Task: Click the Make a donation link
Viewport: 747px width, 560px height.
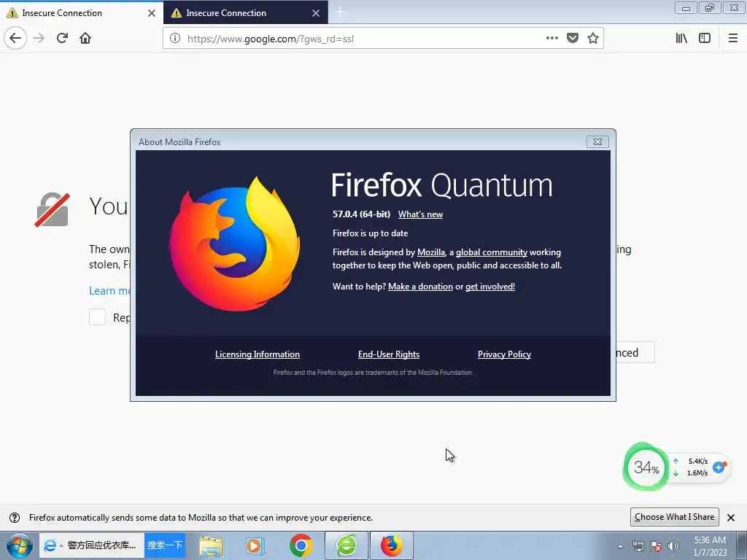Action: [x=420, y=286]
